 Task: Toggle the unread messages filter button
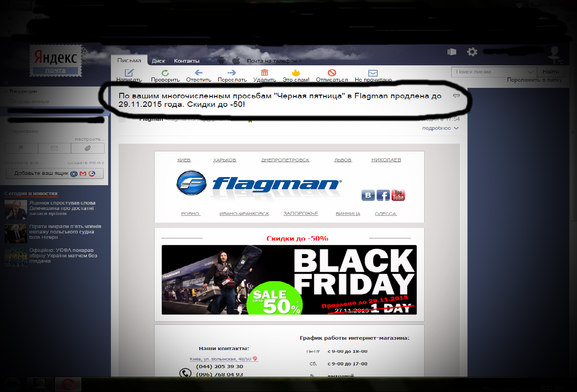click(x=55, y=148)
